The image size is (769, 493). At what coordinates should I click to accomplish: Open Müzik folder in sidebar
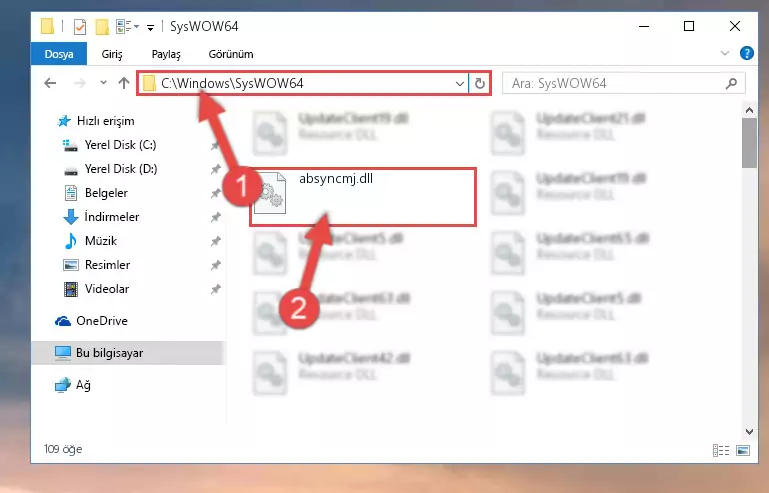(x=101, y=241)
